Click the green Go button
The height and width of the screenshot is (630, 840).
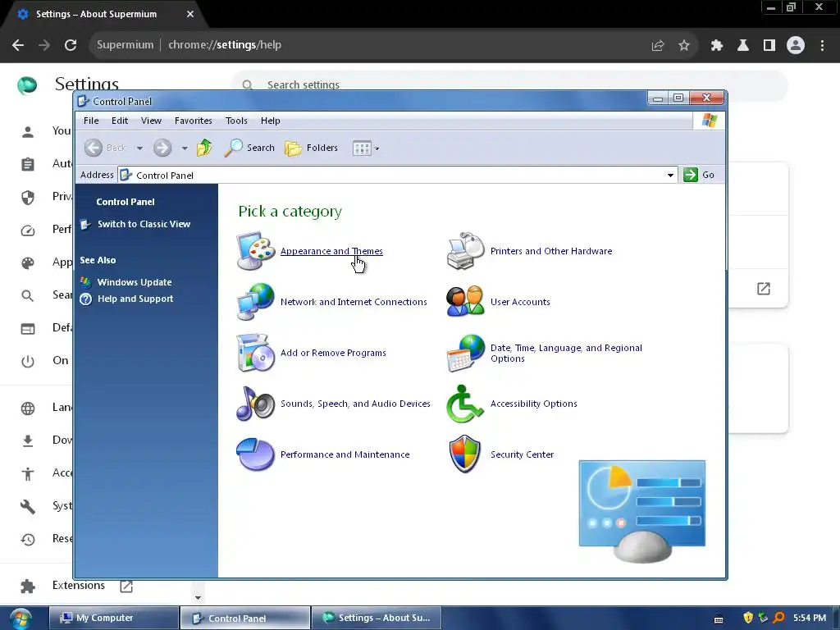tap(699, 175)
